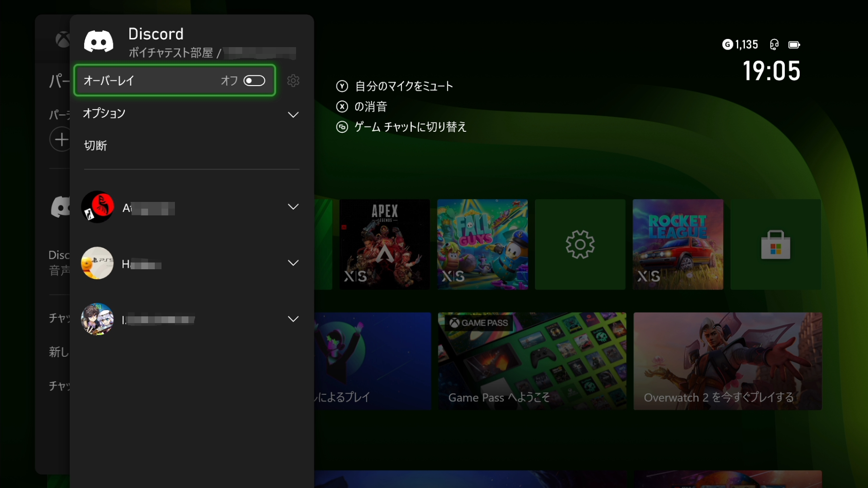The width and height of the screenshot is (868, 488).
Task: Click the Xbox logo behind the Discord panel
Action: [62, 39]
